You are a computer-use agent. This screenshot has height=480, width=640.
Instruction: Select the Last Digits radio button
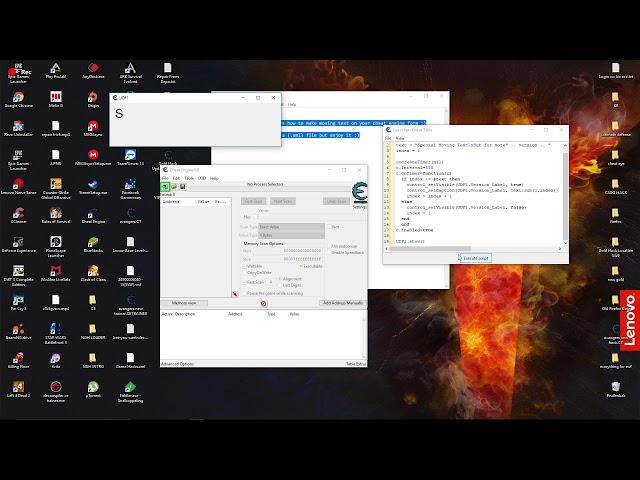[x=280, y=285]
